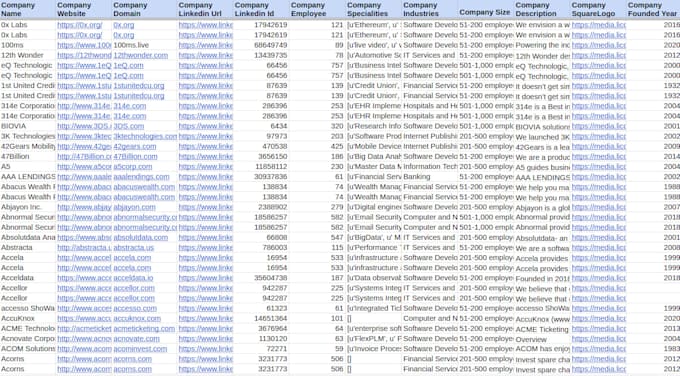Select the AAA LENDINGS company name cell
Viewport: 680px width, 376px height.
[x=28, y=177]
